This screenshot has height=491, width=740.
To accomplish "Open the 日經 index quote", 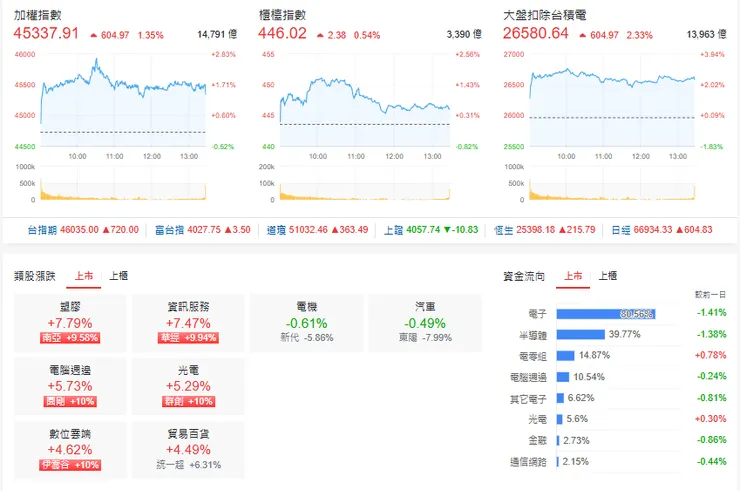I will point(662,230).
